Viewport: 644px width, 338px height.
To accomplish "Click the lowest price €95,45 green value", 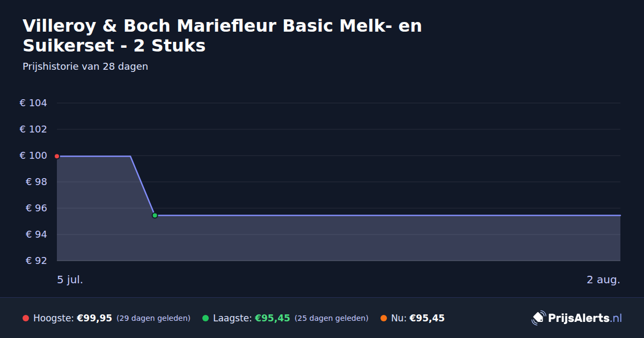I will (272, 318).
